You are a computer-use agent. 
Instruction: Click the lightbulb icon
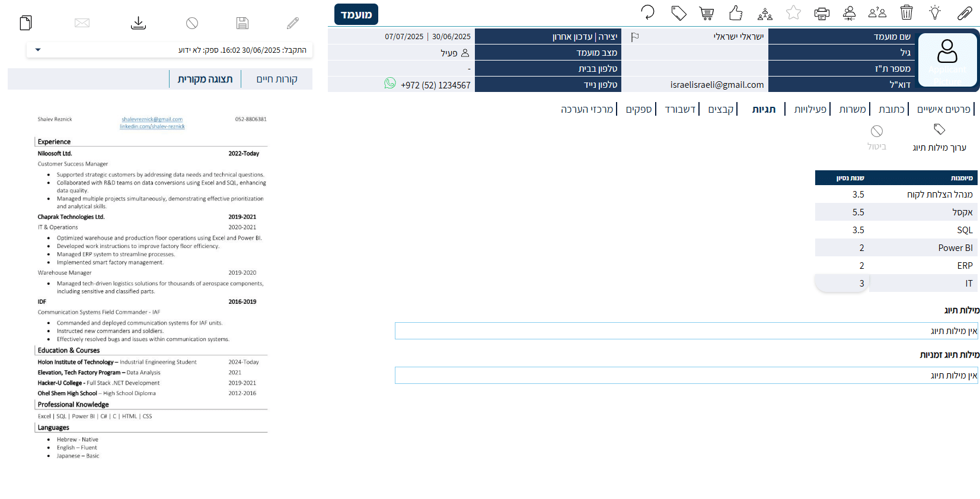tap(935, 12)
